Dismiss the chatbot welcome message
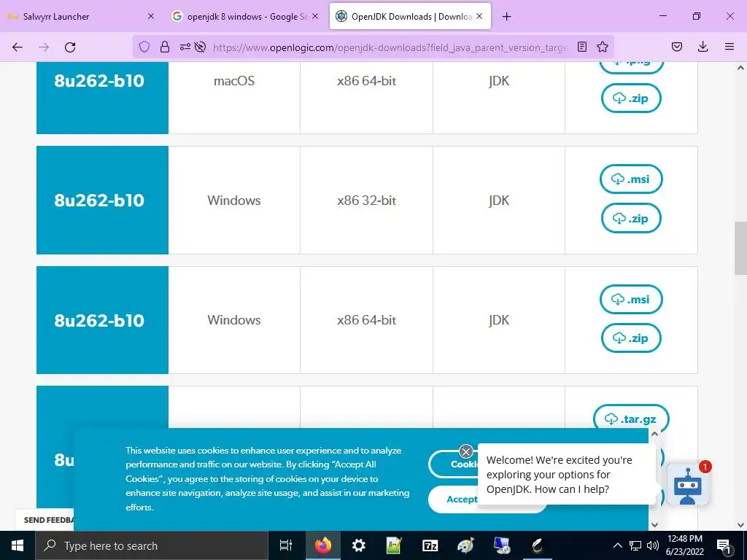The width and height of the screenshot is (747, 560). [x=466, y=451]
